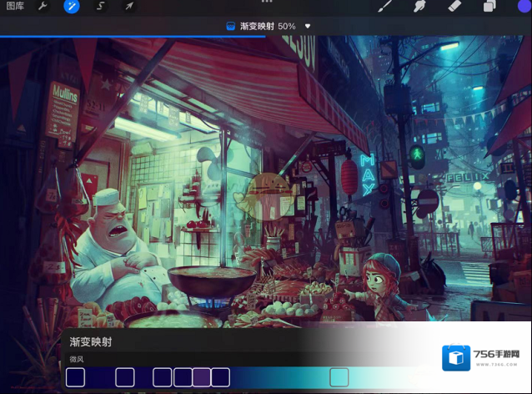The image size is (532, 394).
Task: Select the first gradient color stop
Action: 75,377
